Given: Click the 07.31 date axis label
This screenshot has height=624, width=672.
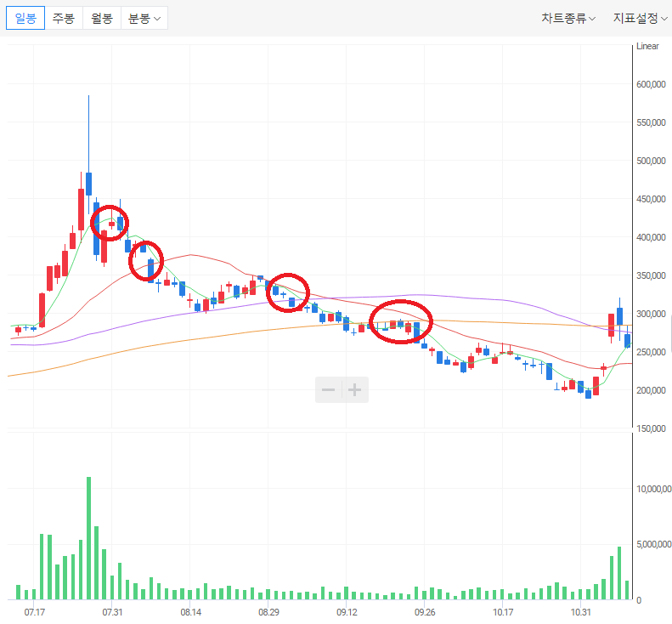Looking at the screenshot, I should (112, 612).
